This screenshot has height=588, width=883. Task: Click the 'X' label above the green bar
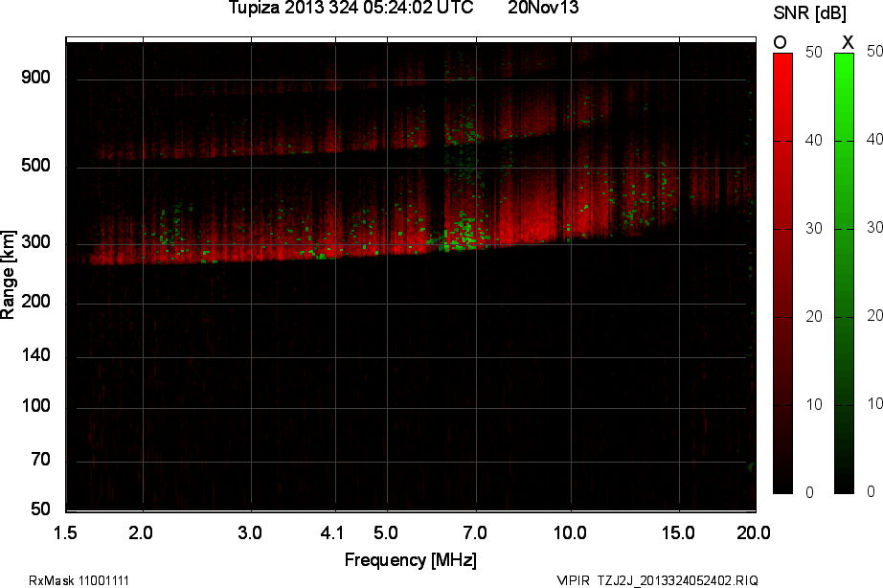point(847,42)
